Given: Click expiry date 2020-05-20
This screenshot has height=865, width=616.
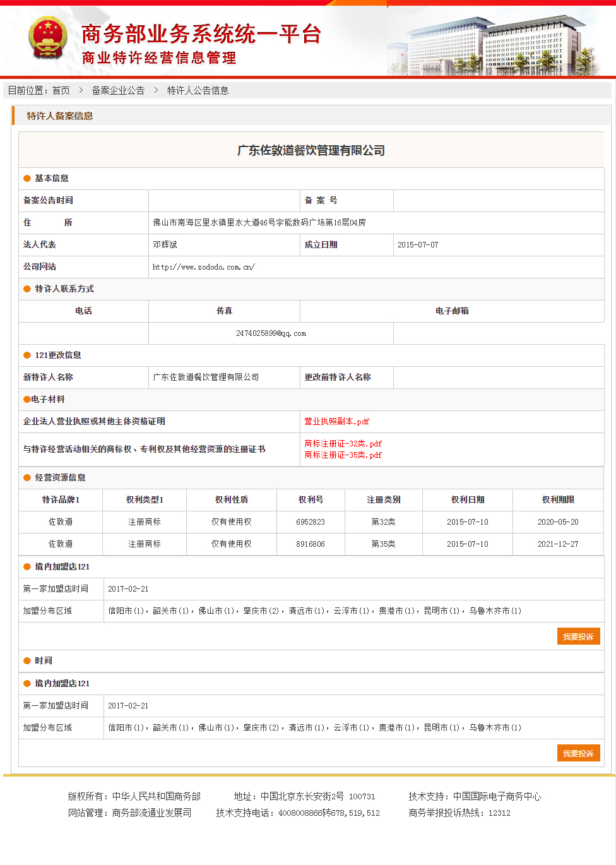Looking at the screenshot, I should coord(558,522).
